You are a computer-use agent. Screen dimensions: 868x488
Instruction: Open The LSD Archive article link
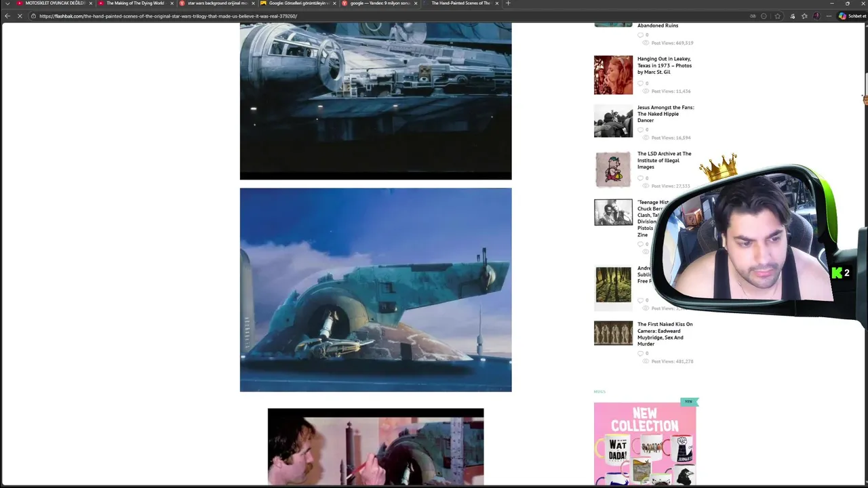point(664,160)
